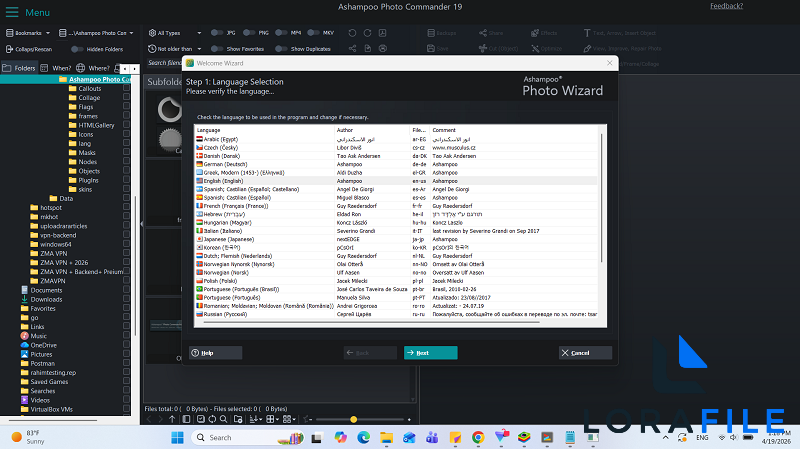Click Help in the Welcome Wizard

[215, 353]
